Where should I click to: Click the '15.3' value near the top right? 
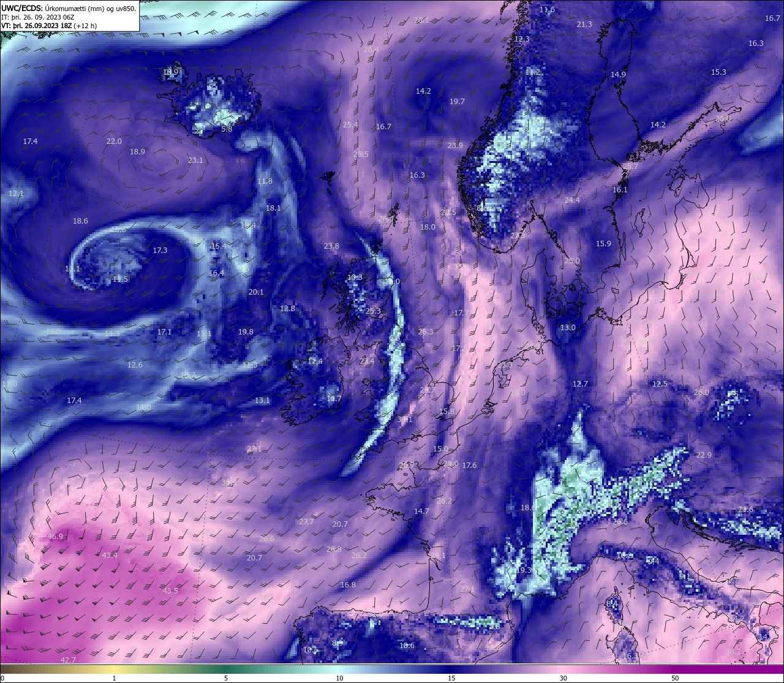click(718, 72)
